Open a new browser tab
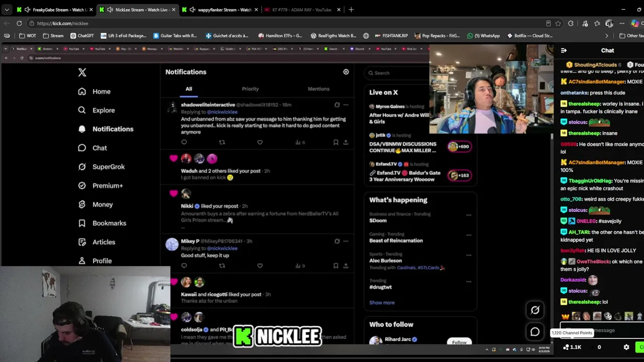 (351, 10)
